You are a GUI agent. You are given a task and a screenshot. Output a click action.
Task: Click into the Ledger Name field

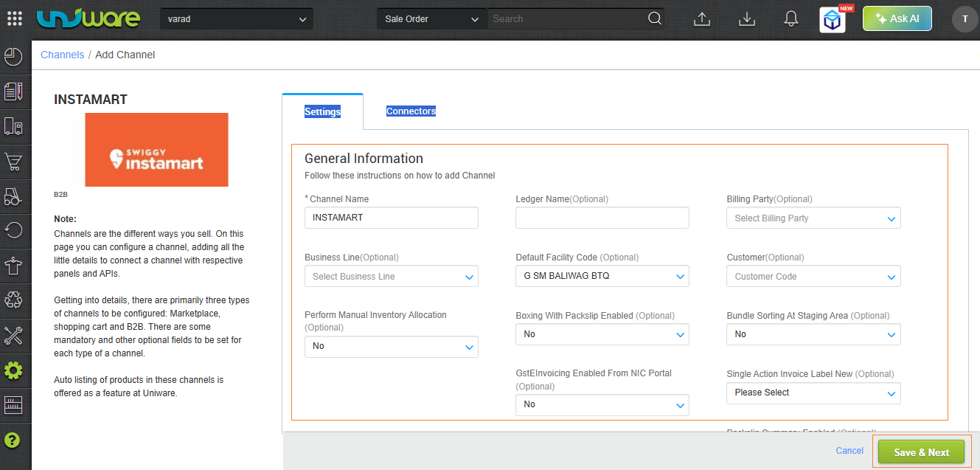[602, 218]
